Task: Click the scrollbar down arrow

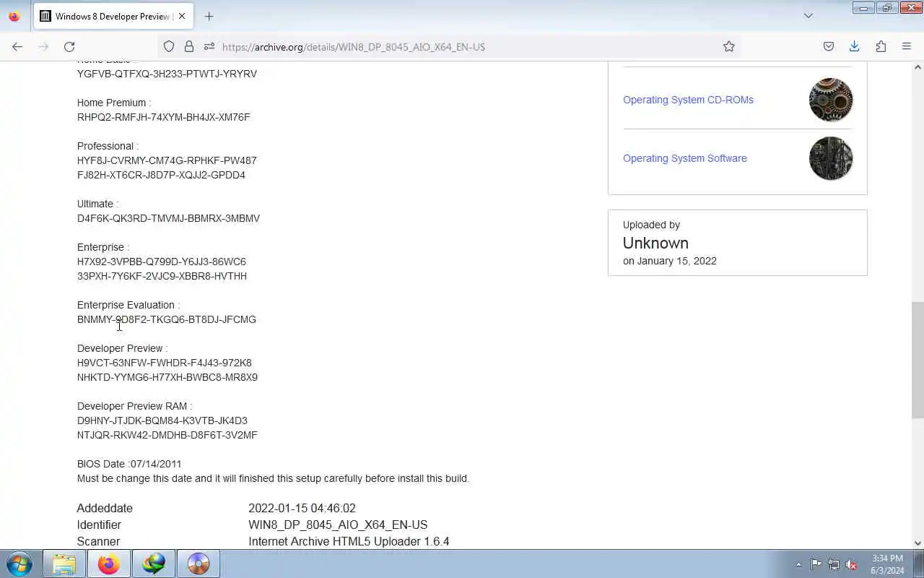Action: [x=918, y=543]
